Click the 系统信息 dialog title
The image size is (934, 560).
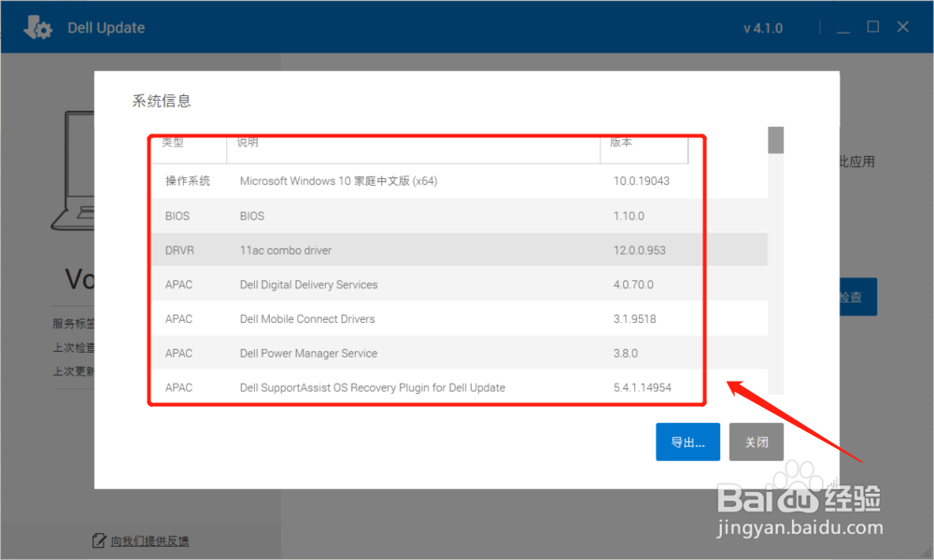tap(162, 101)
